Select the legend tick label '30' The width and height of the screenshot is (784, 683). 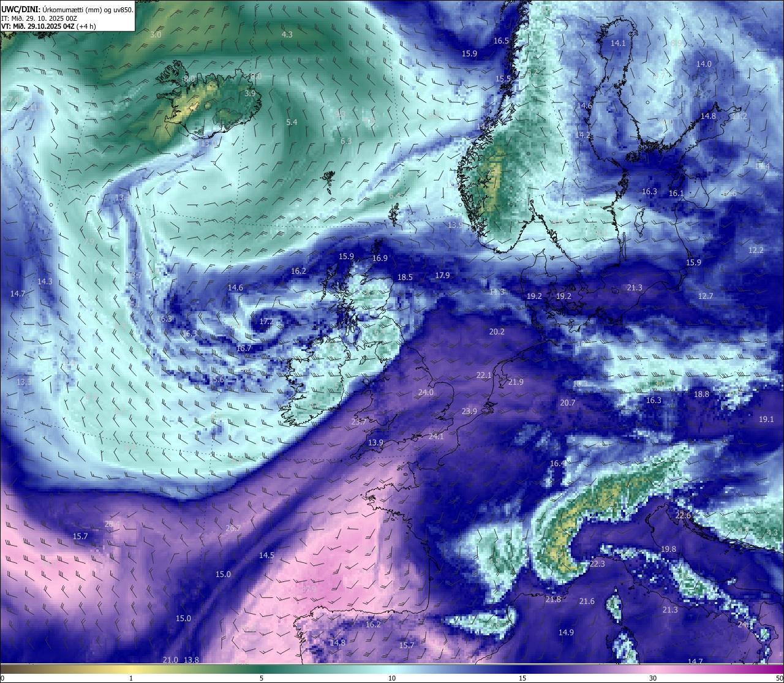pos(653,678)
